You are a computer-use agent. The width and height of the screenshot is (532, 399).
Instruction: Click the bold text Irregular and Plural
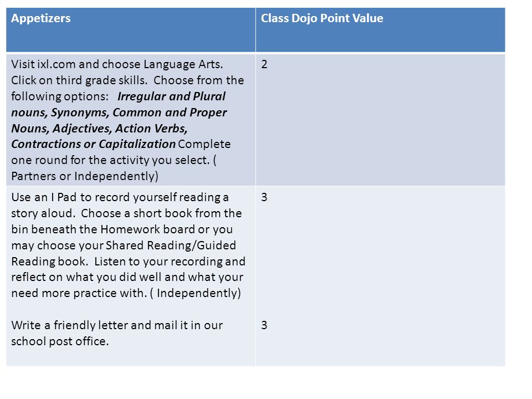(x=171, y=96)
